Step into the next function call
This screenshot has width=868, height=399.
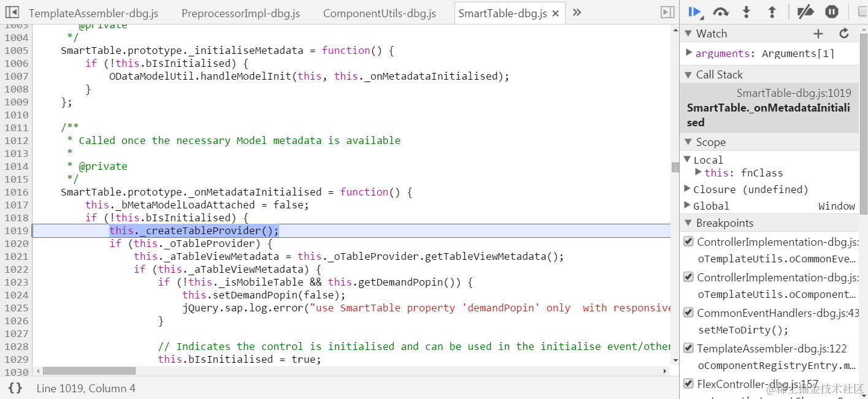(747, 12)
